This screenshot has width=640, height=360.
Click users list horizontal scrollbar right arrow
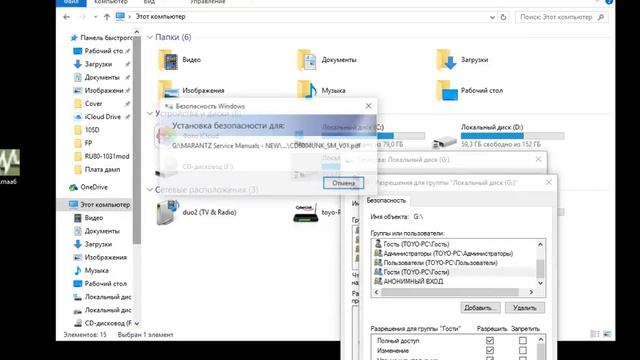point(531,292)
